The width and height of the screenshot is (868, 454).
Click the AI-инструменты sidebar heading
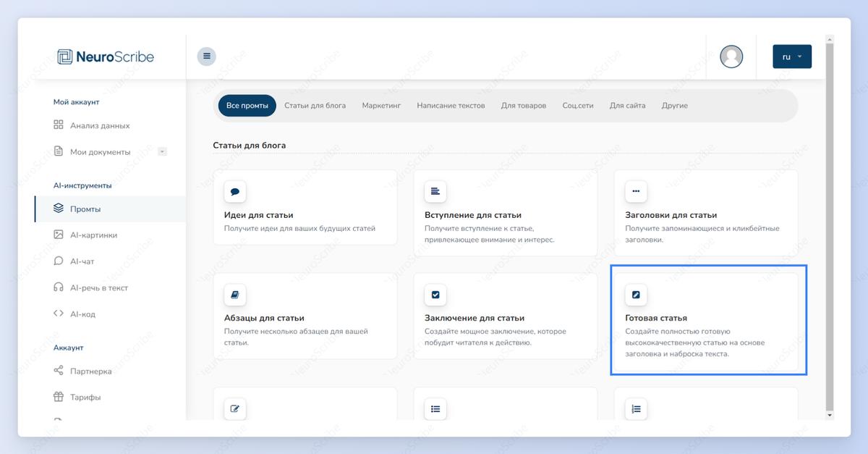click(x=82, y=185)
